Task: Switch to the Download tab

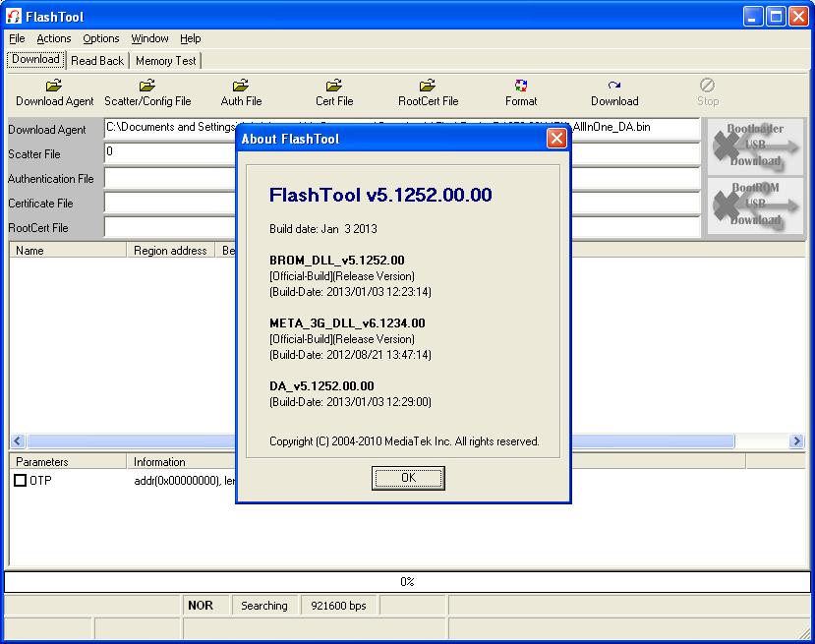Action: point(35,59)
